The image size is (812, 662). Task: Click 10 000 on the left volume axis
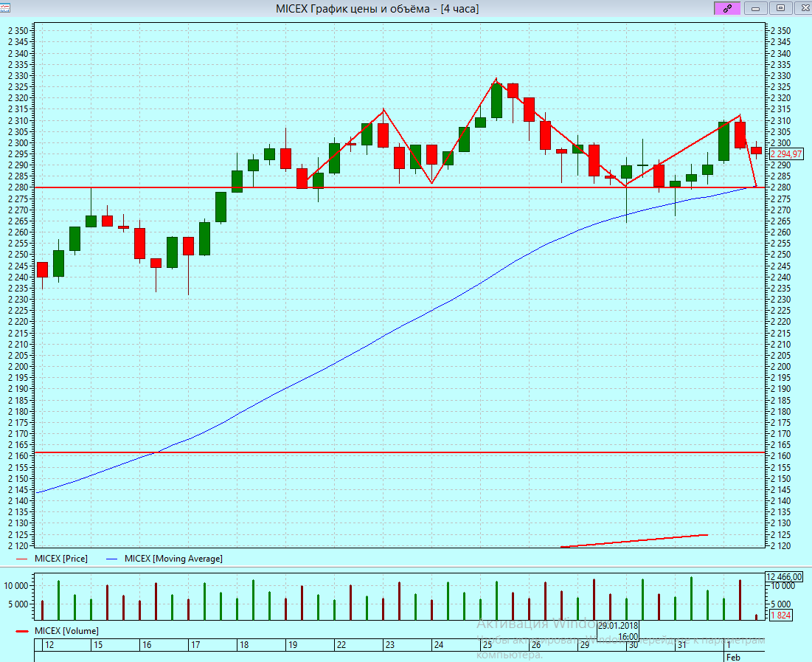tap(16, 586)
